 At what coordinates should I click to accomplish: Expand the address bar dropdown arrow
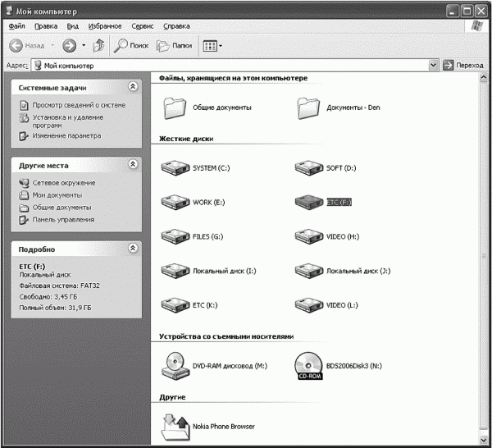[x=433, y=65]
